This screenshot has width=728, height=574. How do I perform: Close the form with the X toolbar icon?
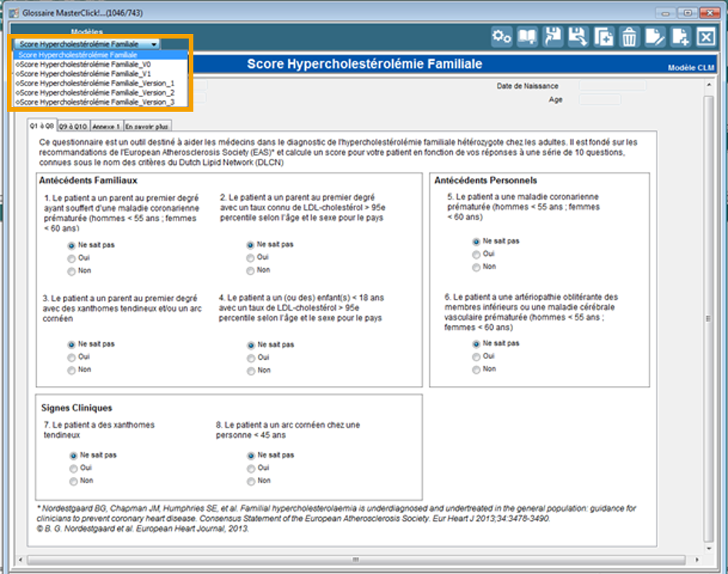(706, 37)
